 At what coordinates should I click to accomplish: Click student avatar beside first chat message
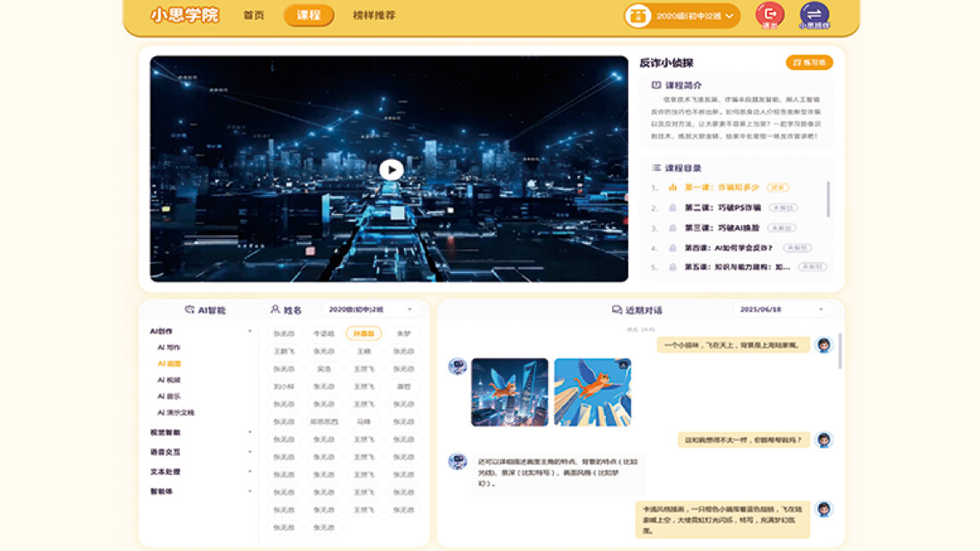click(823, 345)
